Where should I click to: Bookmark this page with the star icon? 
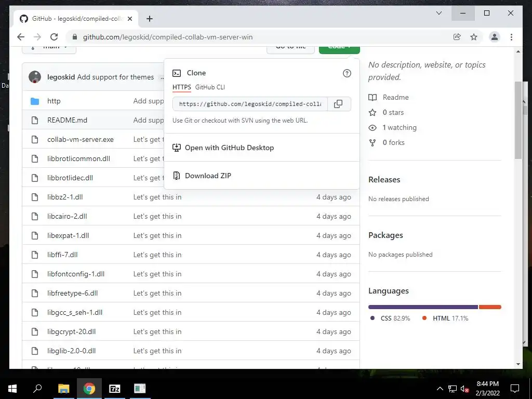click(474, 37)
